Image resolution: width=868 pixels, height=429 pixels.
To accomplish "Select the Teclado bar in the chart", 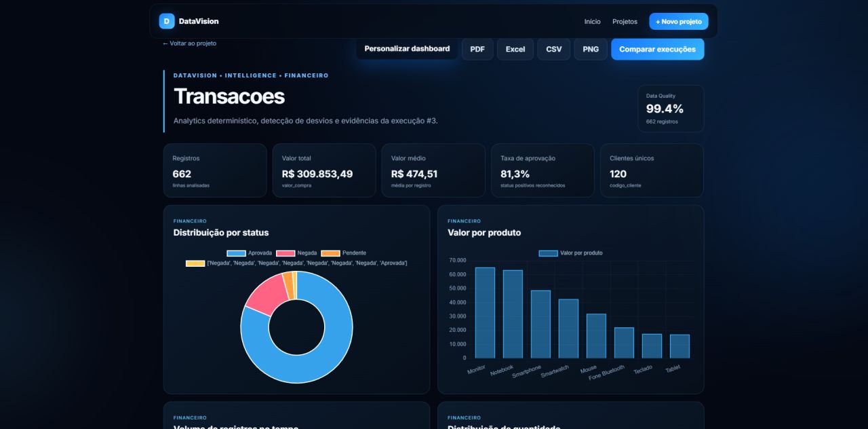I will [652, 346].
